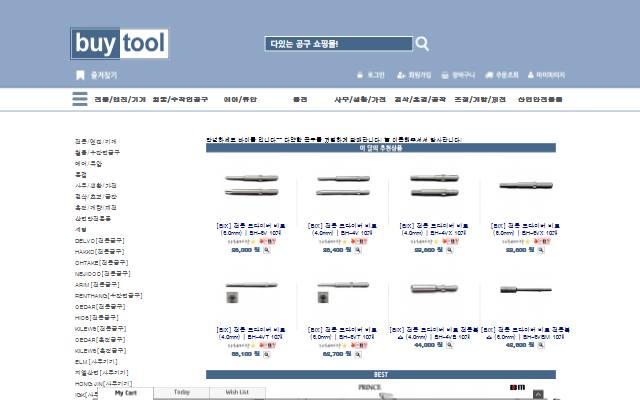Open the 측정/계량/계전 navigation menu
Screen dimensions: 640x400
(480, 99)
